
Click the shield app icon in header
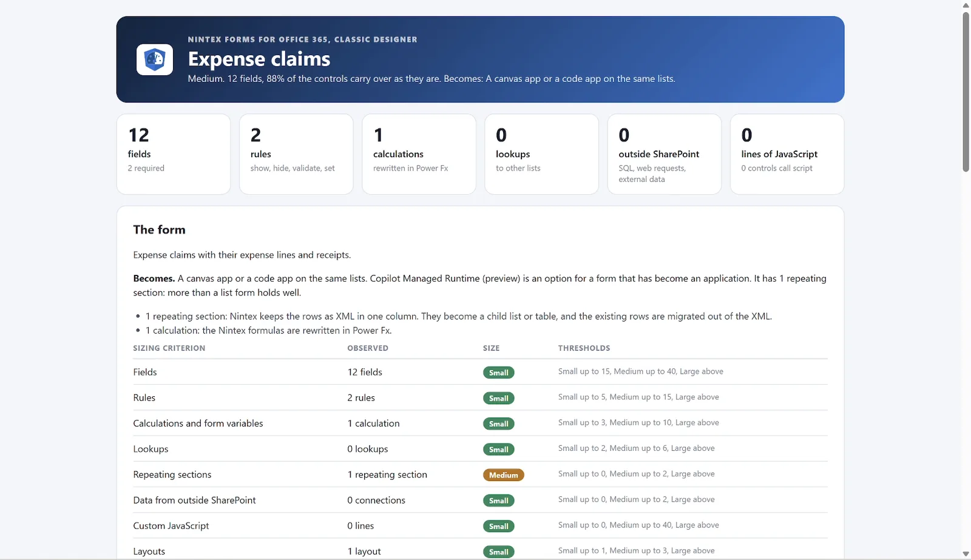click(x=155, y=59)
